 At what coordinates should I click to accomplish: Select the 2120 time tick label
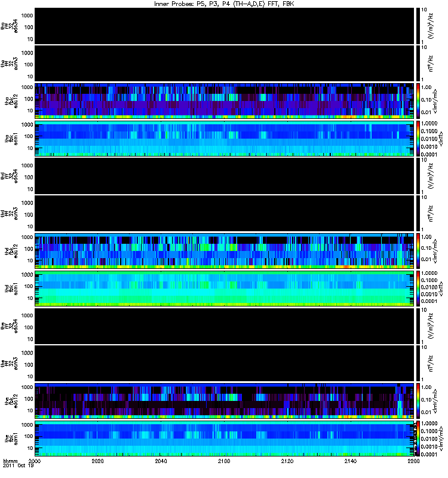point(287,461)
